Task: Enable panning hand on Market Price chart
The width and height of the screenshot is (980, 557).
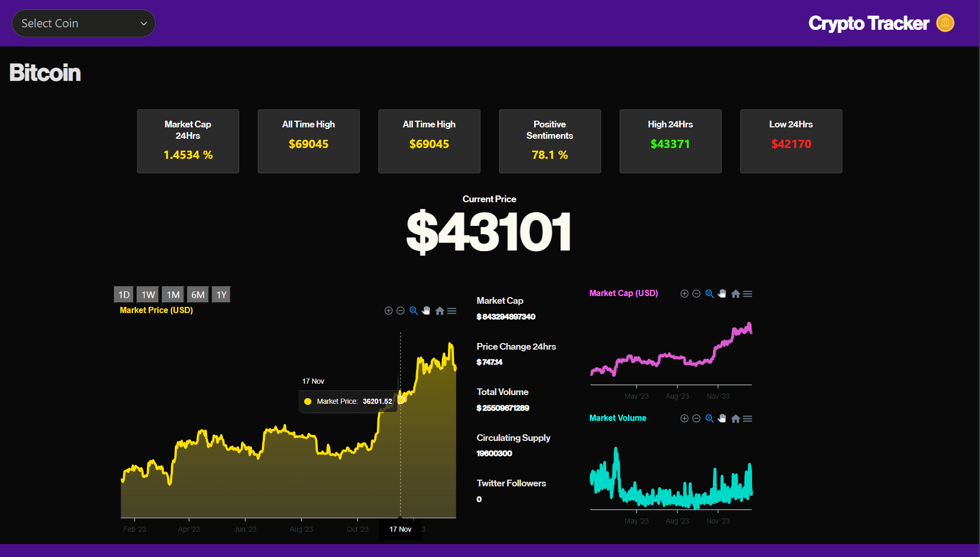Action: click(426, 310)
